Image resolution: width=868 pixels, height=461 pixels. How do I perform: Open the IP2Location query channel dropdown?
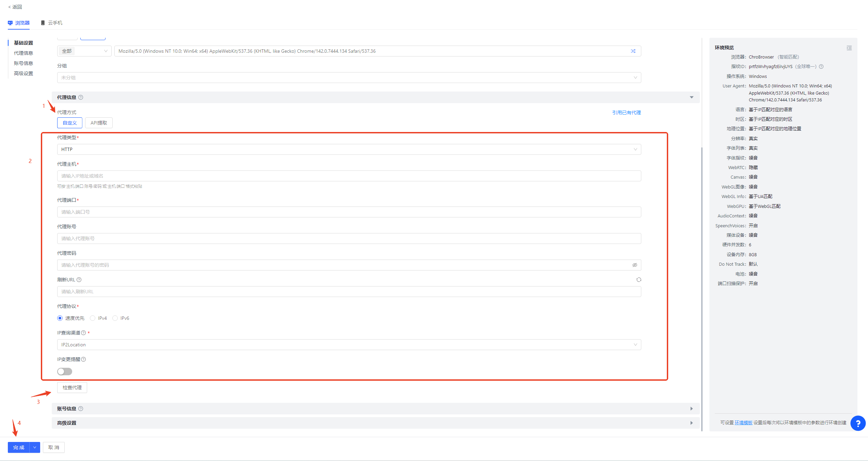pyautogui.click(x=349, y=345)
